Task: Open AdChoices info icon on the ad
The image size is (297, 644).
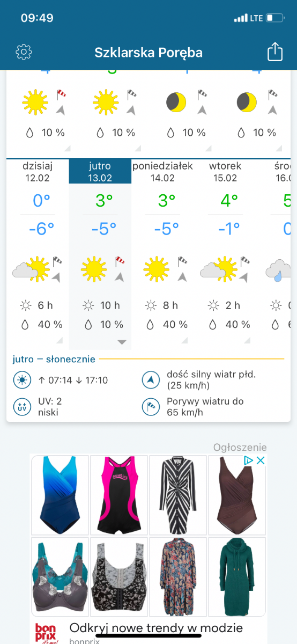Action: [x=249, y=460]
